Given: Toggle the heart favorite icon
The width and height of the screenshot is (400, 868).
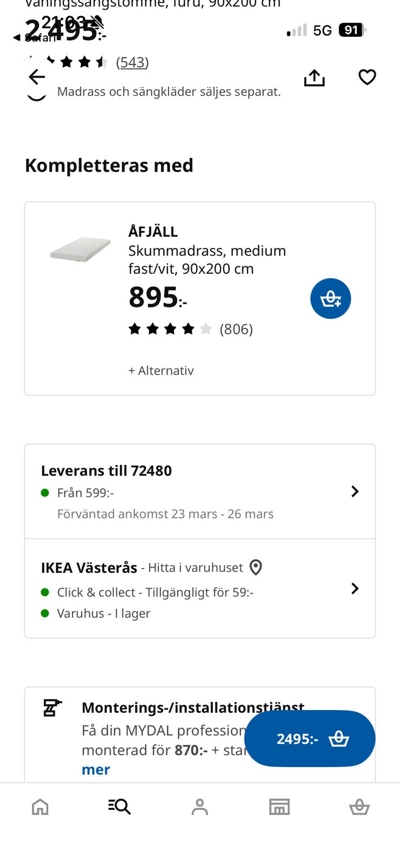Looking at the screenshot, I should click(x=367, y=77).
